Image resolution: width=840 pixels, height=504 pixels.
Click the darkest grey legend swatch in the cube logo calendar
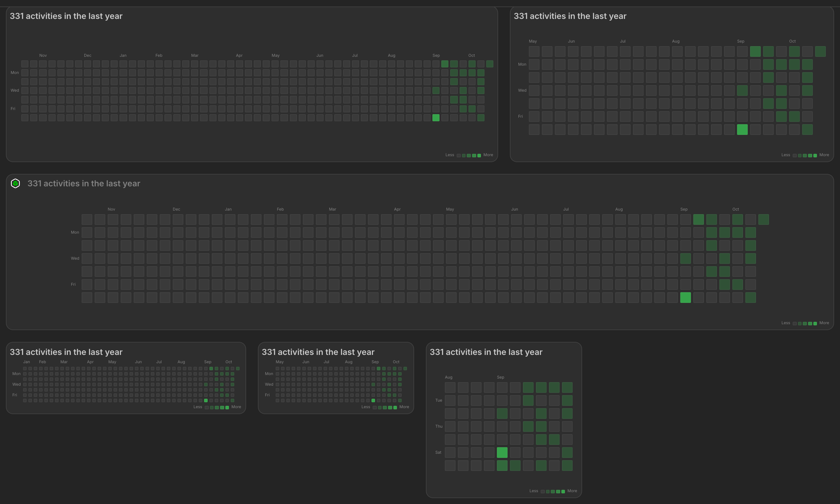pyautogui.click(x=794, y=323)
